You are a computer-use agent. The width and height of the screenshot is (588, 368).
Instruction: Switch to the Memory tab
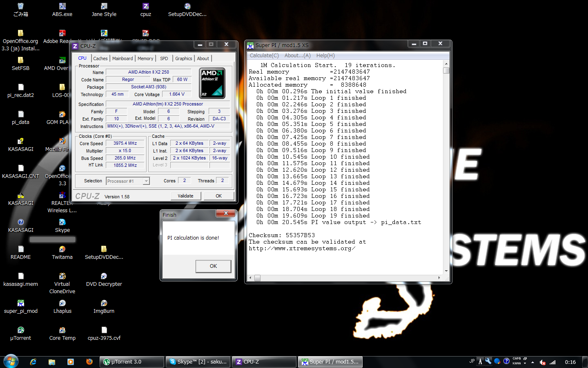click(x=145, y=58)
